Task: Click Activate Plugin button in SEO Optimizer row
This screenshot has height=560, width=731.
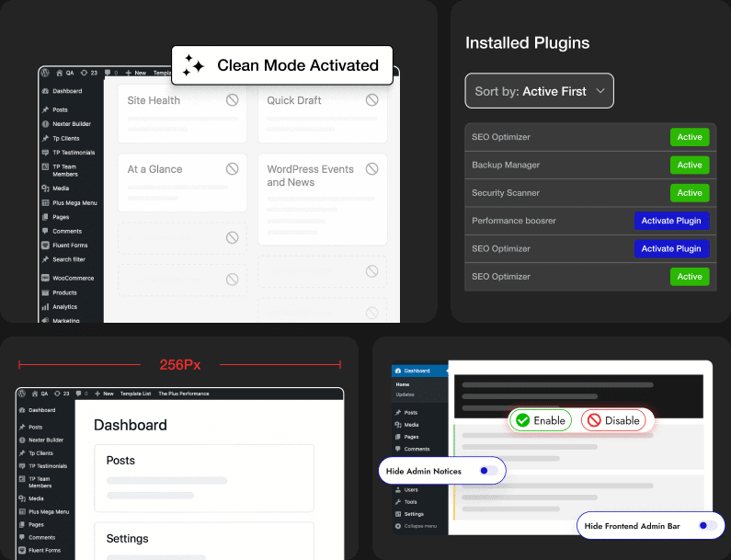Action: click(671, 248)
